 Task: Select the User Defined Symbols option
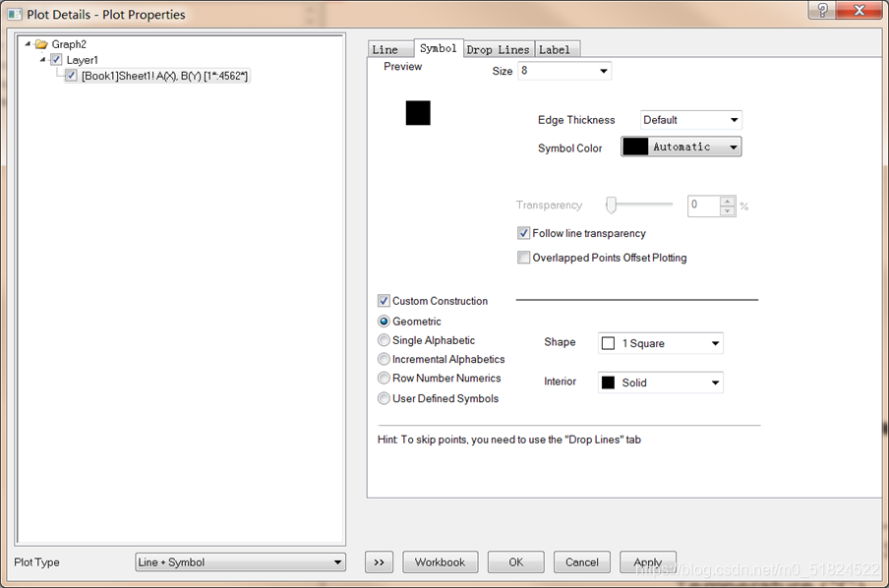[x=384, y=398]
